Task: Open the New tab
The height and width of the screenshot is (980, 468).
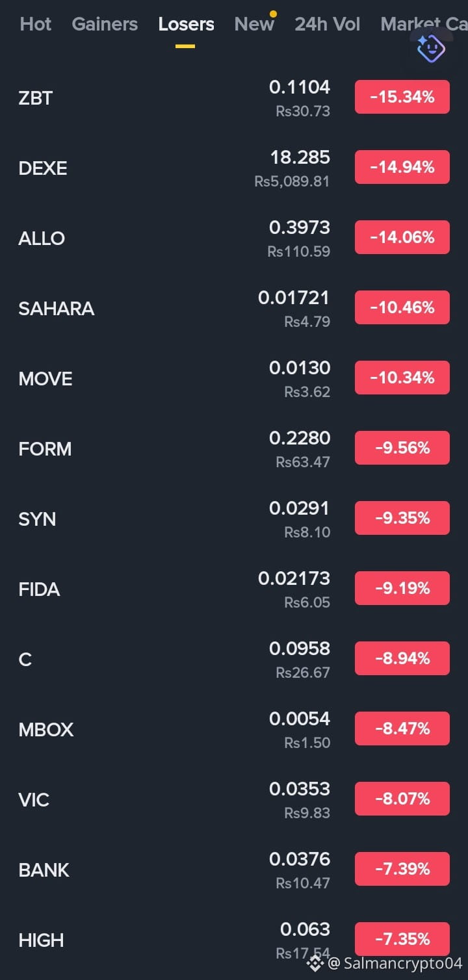Action: (254, 24)
